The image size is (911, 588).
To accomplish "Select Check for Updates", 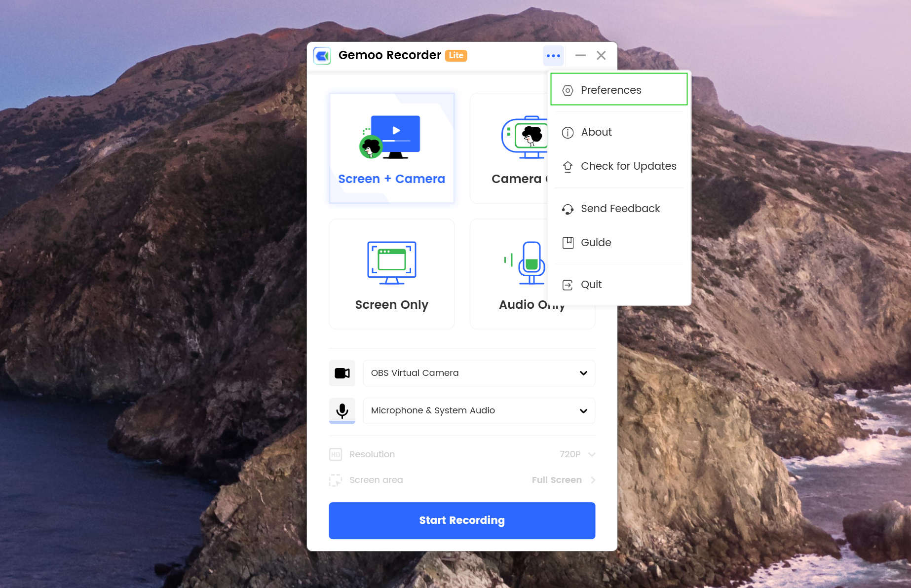I will pos(619,166).
